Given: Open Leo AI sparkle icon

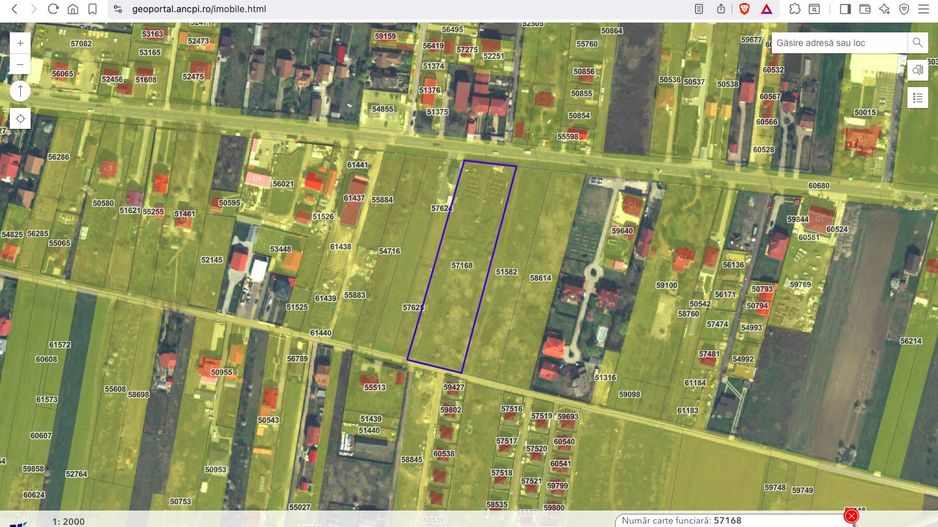Looking at the screenshot, I should 884,9.
